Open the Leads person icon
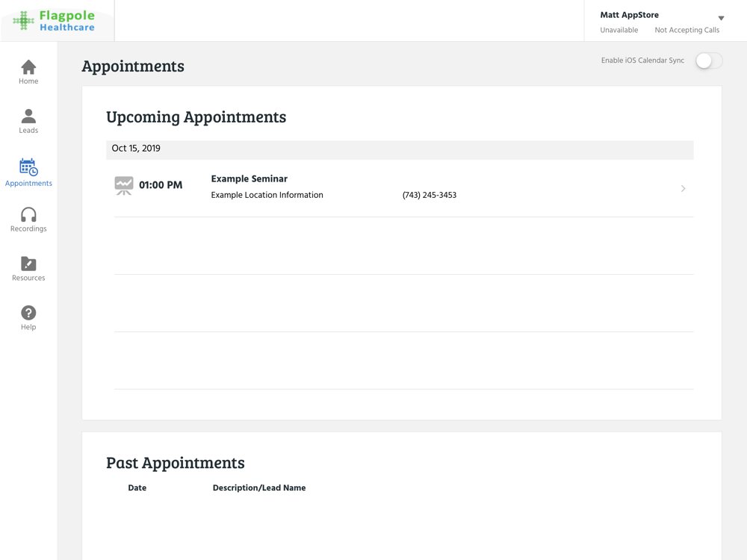 [x=28, y=116]
